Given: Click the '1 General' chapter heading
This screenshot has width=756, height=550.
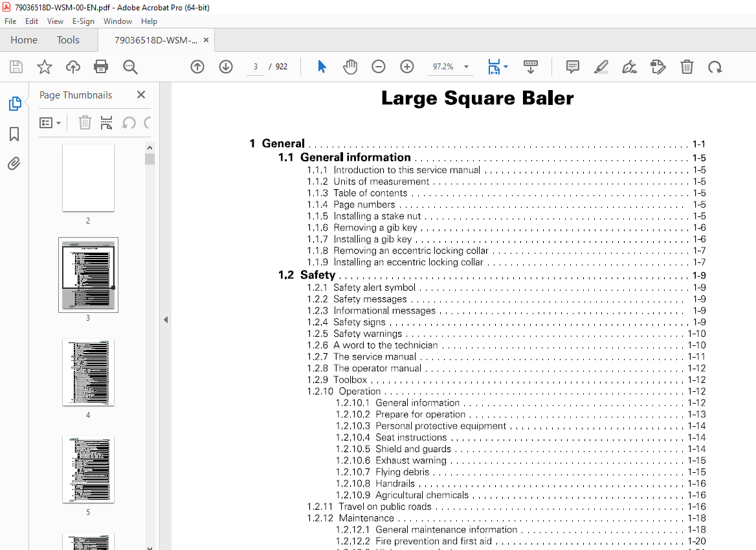Looking at the screenshot, I should click(x=277, y=143).
